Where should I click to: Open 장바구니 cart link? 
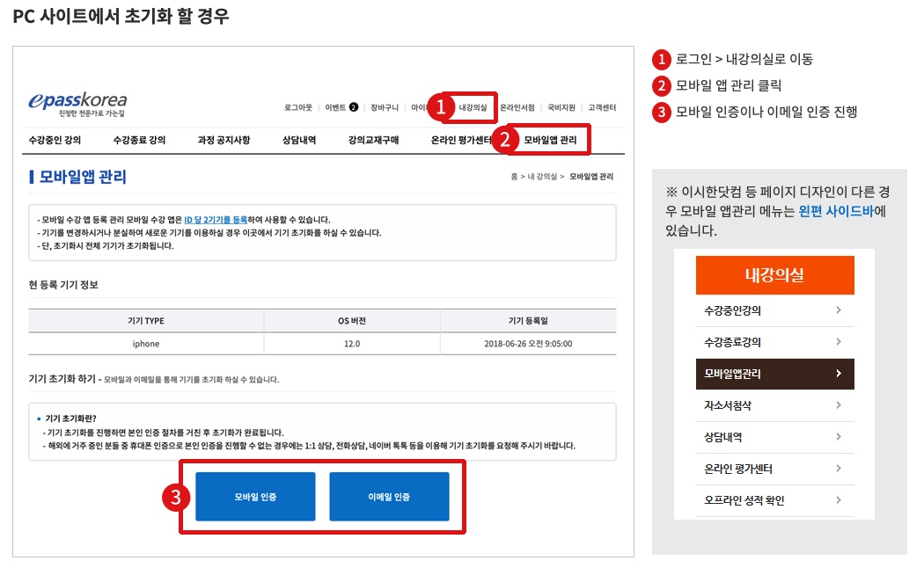(x=385, y=108)
